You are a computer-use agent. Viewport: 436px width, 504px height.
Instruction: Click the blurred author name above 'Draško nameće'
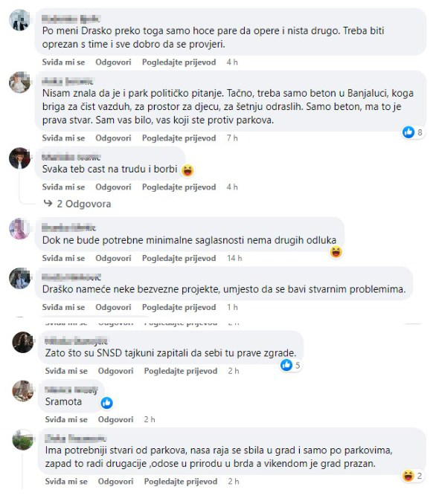click(x=71, y=277)
